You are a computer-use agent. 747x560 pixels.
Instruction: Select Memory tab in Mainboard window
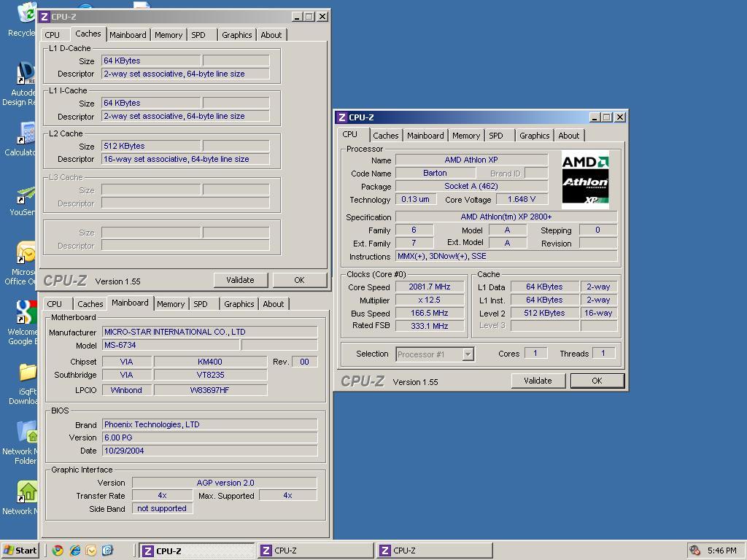pyautogui.click(x=171, y=304)
